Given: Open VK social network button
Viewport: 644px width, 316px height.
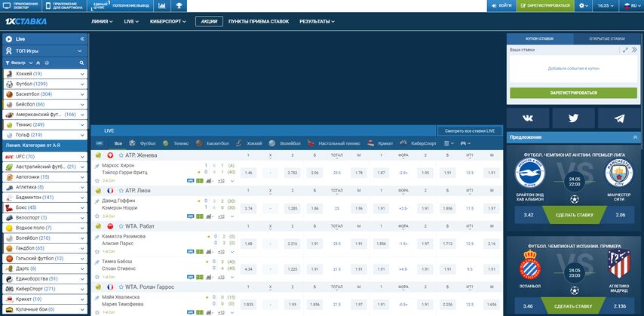Looking at the screenshot, I should coord(528,118).
